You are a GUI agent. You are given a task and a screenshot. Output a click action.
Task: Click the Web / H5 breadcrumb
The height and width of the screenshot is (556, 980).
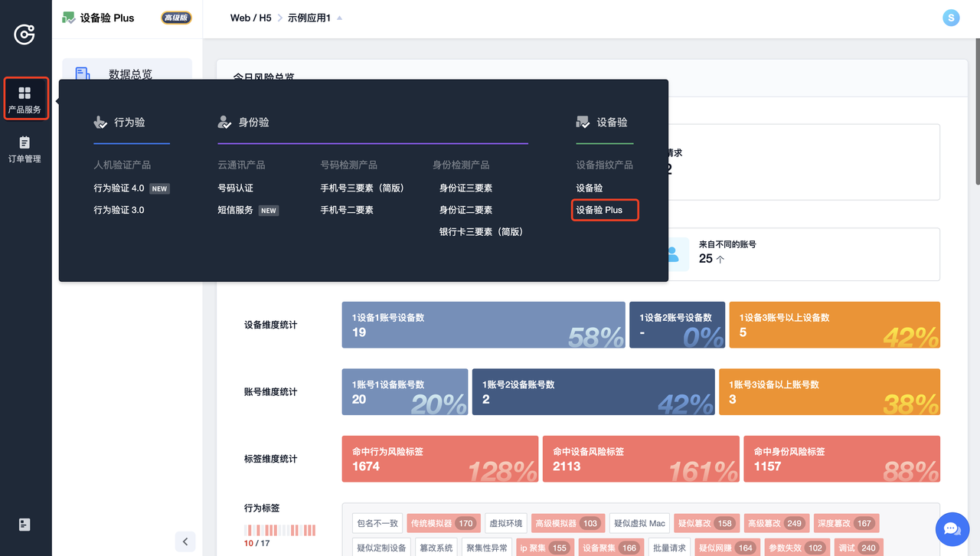250,18
